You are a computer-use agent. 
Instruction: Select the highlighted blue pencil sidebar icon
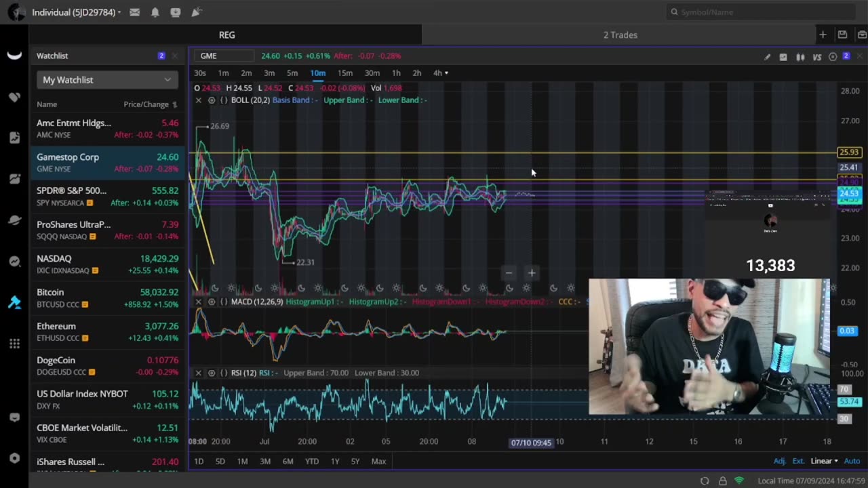click(x=14, y=302)
